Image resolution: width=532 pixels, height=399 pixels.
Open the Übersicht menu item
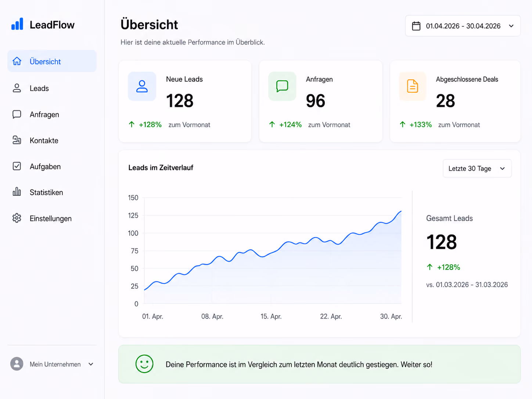coord(52,61)
